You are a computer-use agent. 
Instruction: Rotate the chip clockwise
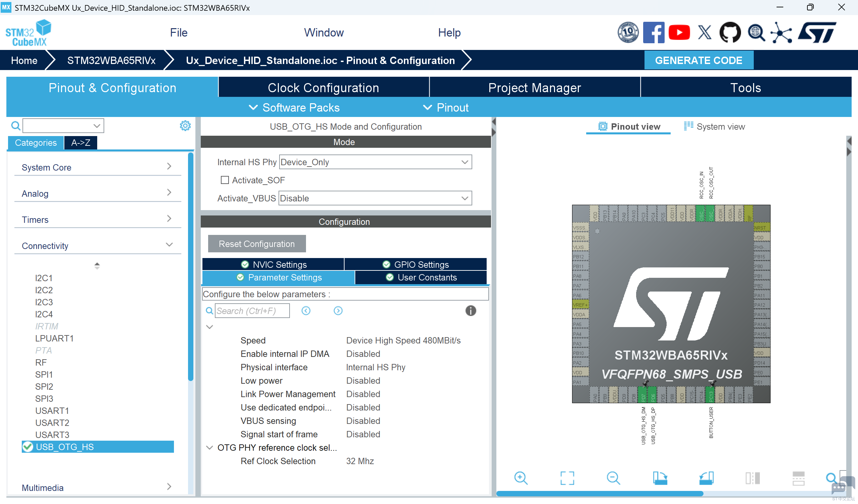click(x=660, y=478)
